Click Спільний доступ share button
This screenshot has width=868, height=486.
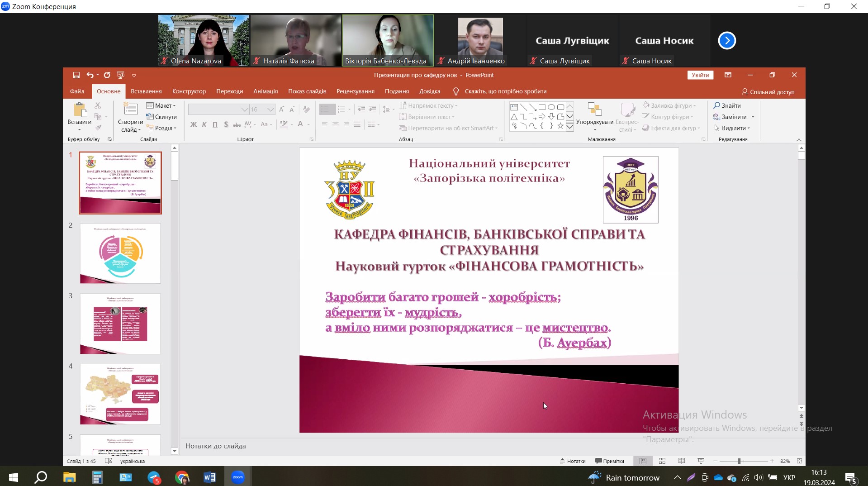[x=768, y=92]
